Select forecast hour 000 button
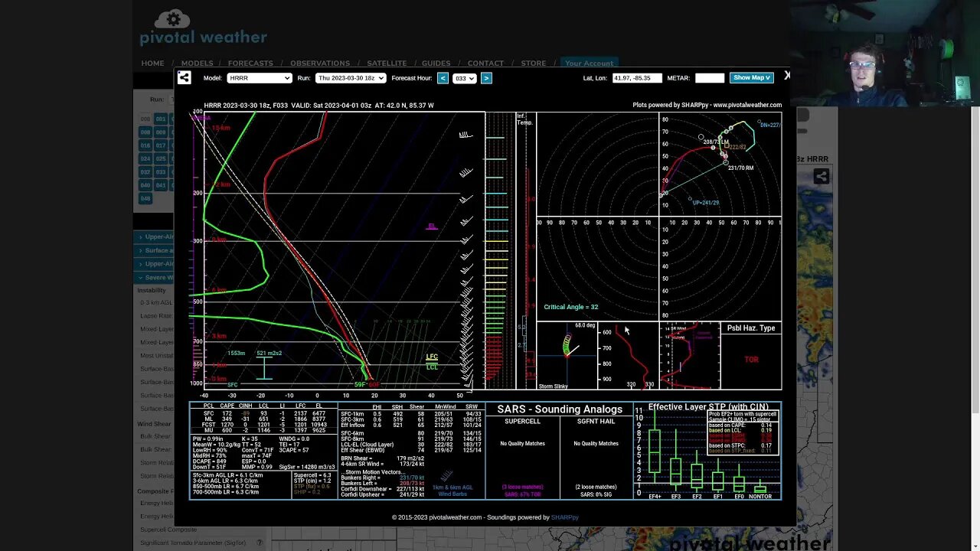Viewport: 980px width, 551px height. [145, 119]
